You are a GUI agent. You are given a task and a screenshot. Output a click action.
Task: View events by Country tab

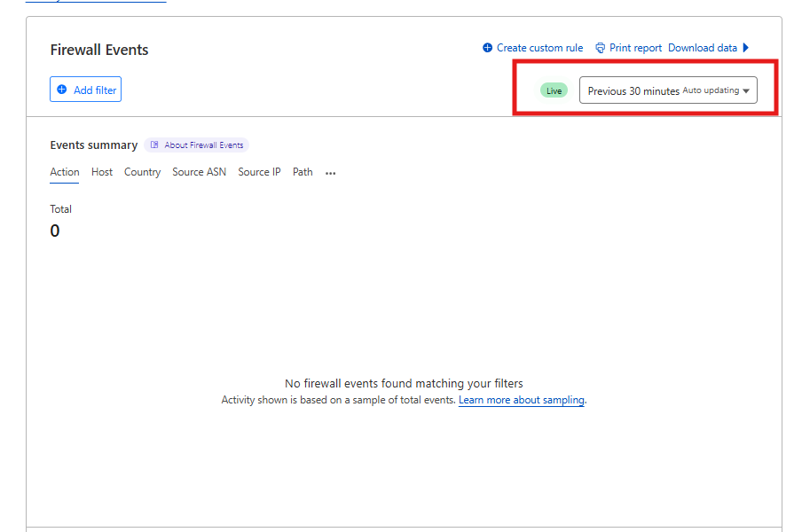click(142, 172)
